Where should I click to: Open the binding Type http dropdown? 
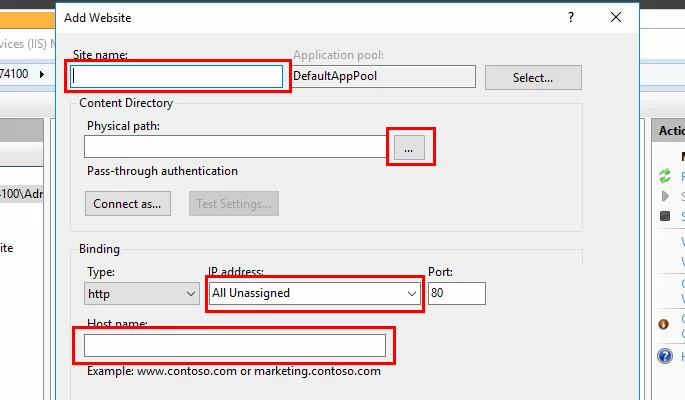click(143, 293)
